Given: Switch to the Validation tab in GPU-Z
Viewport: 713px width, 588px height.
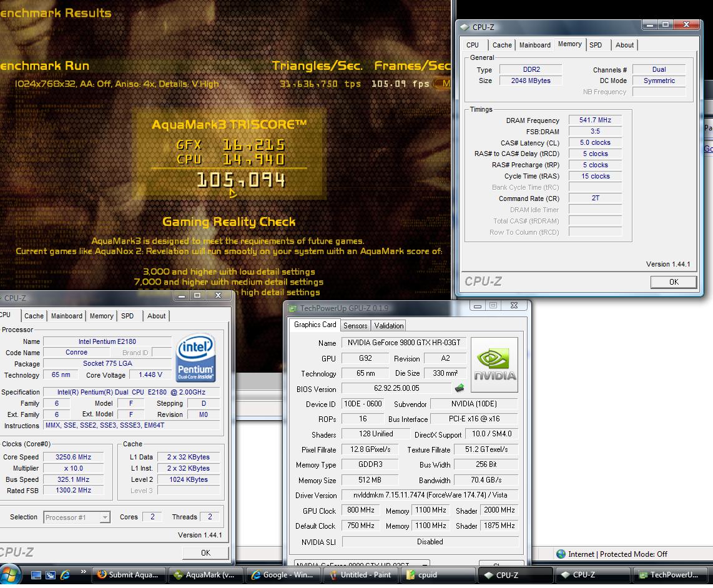Looking at the screenshot, I should click(389, 326).
